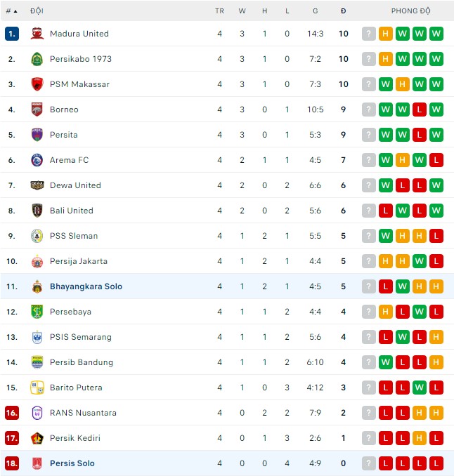The height and width of the screenshot is (476, 454).
Task: Open the Persis Solo team link
Action: pyautogui.click(x=72, y=463)
